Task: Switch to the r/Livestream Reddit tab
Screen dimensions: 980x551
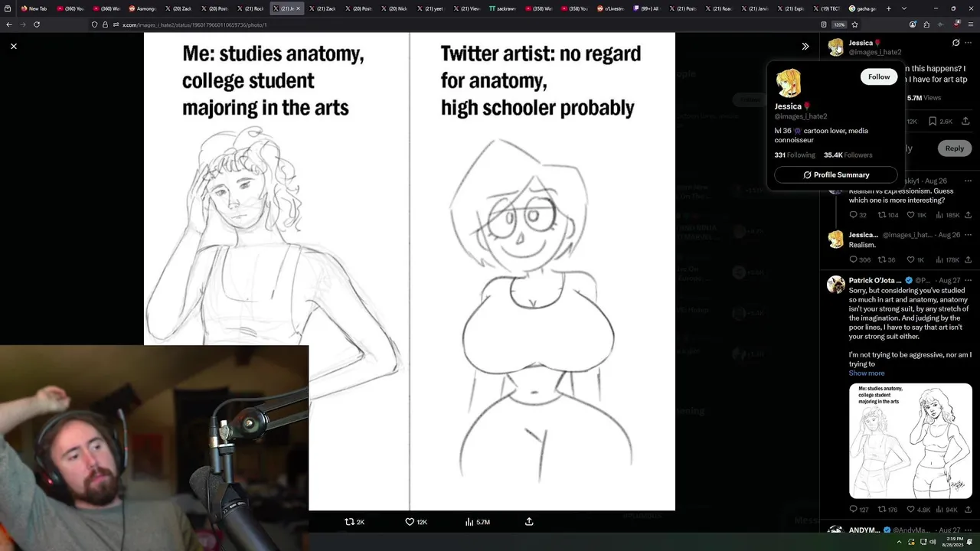Action: pyautogui.click(x=610, y=8)
